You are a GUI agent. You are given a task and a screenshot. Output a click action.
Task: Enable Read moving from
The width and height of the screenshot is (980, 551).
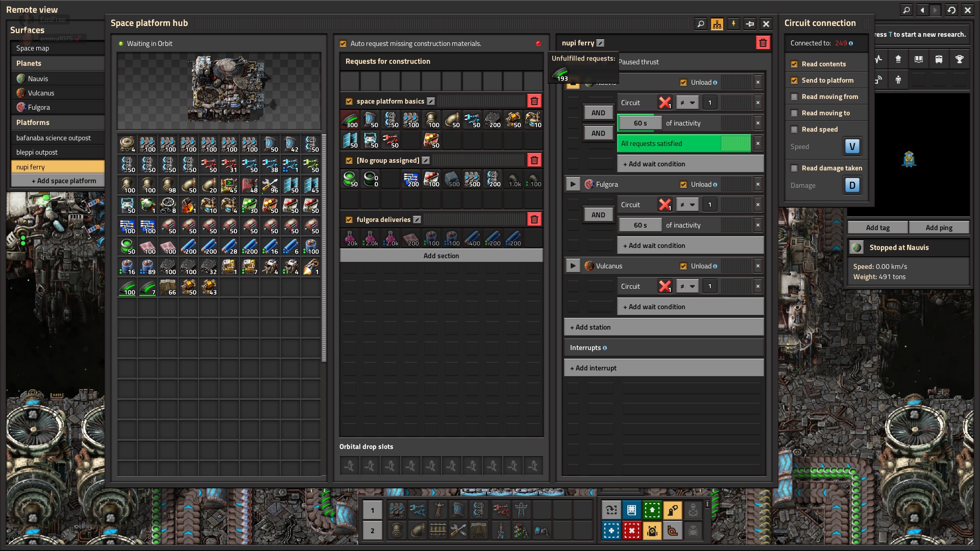(794, 97)
